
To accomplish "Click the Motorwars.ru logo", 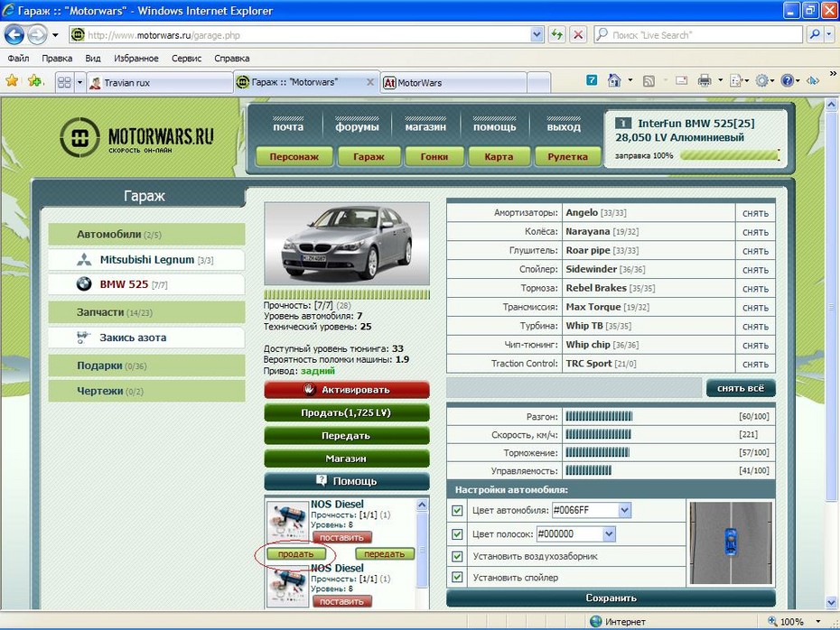I will (137, 137).
